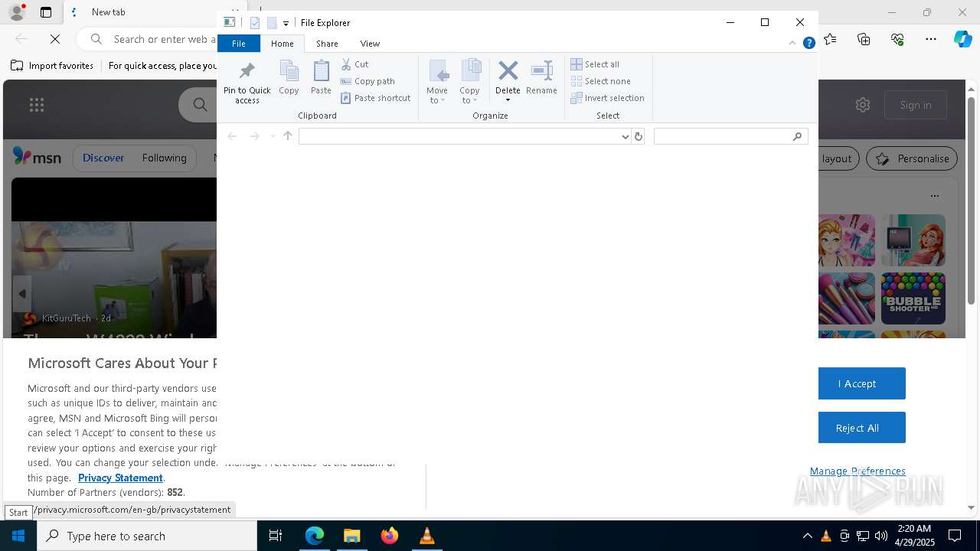This screenshot has height=551, width=980.
Task: Click the refresh button by address bar
Action: coord(638,136)
